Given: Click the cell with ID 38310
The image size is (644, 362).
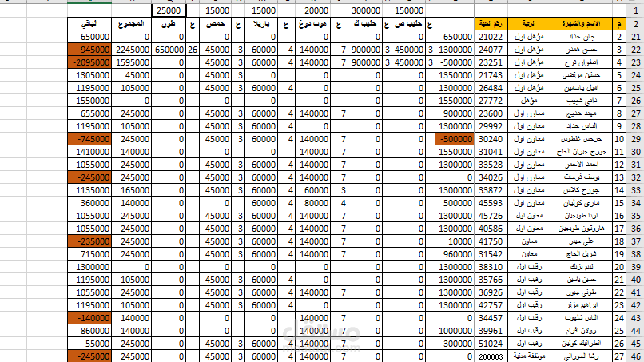Looking at the screenshot, I should click(x=491, y=267).
